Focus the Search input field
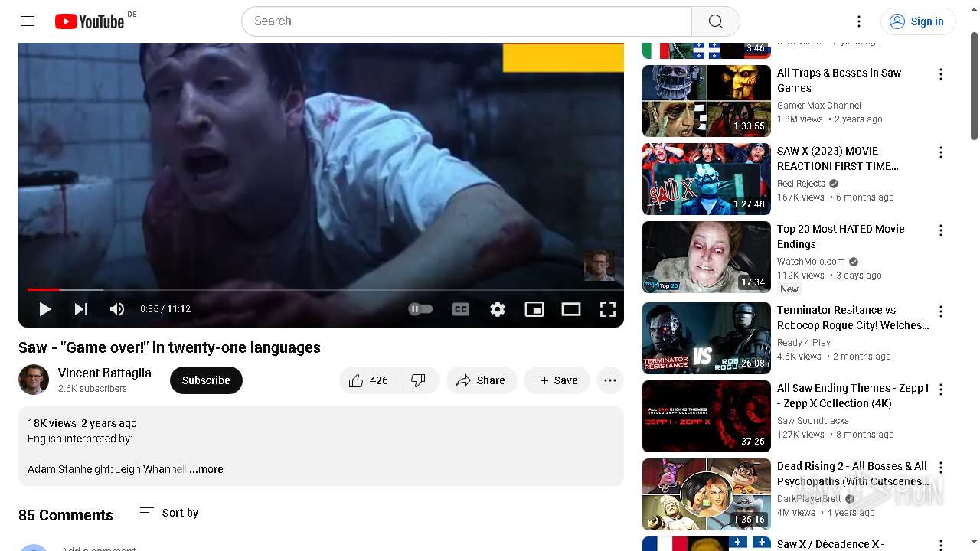Screen dimensions: 980x551 coord(466,21)
